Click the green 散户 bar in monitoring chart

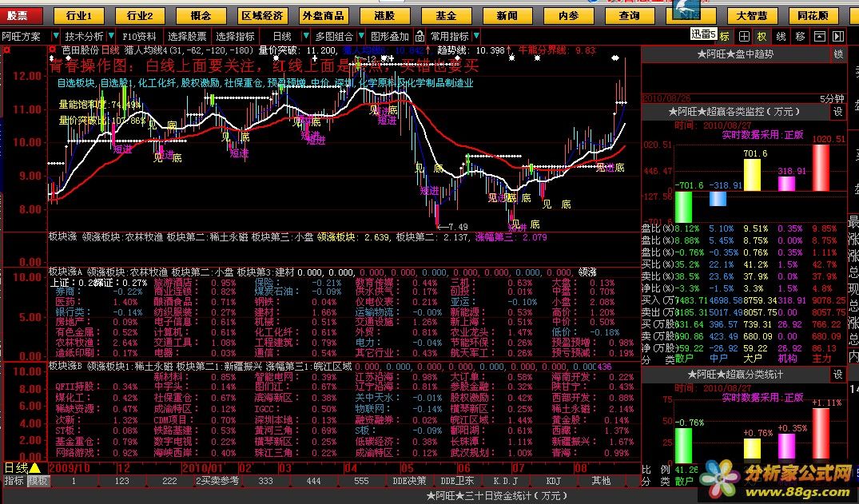tap(683, 207)
